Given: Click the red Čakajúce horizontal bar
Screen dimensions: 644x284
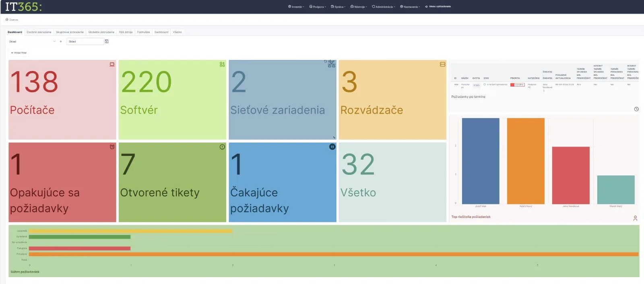Looking at the screenshot, I should pyautogui.click(x=80, y=249).
